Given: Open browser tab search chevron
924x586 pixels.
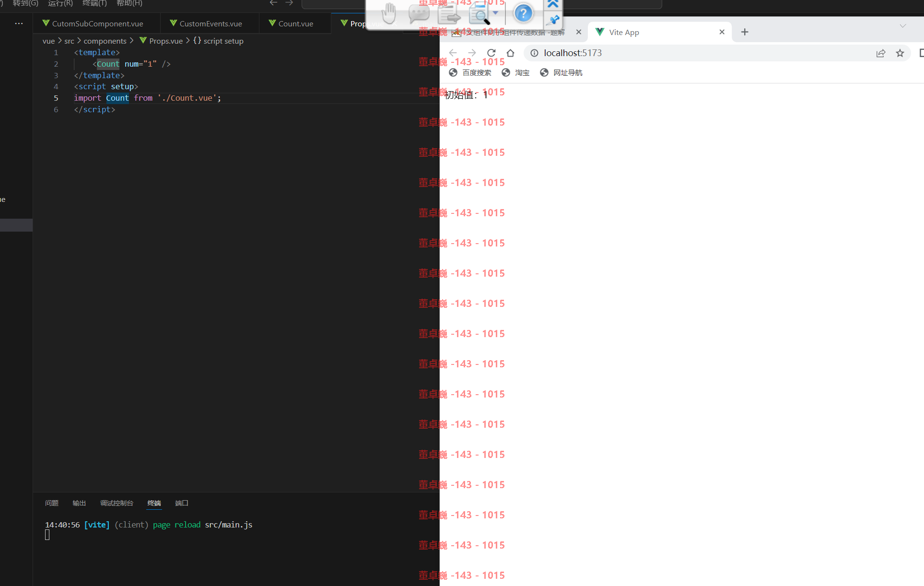Looking at the screenshot, I should coord(903,26).
